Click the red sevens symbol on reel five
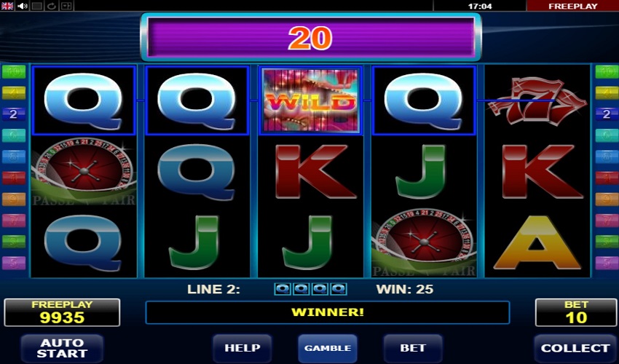619x364 pixels. click(537, 101)
